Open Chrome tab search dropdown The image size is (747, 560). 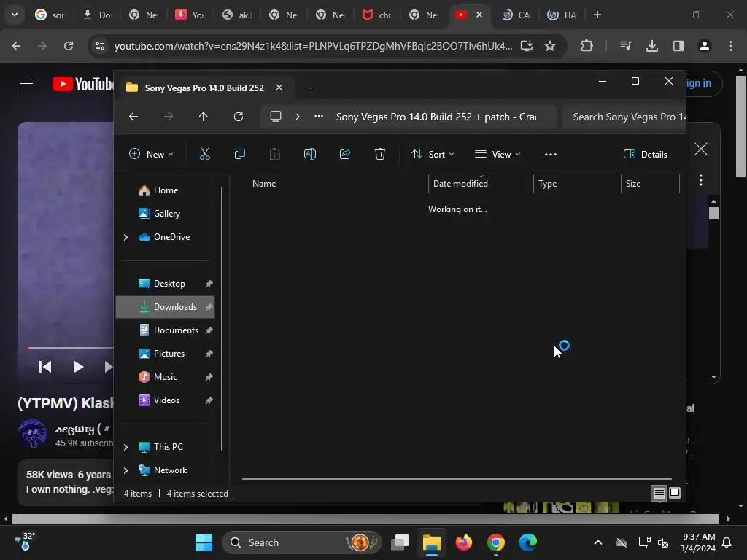tap(15, 15)
